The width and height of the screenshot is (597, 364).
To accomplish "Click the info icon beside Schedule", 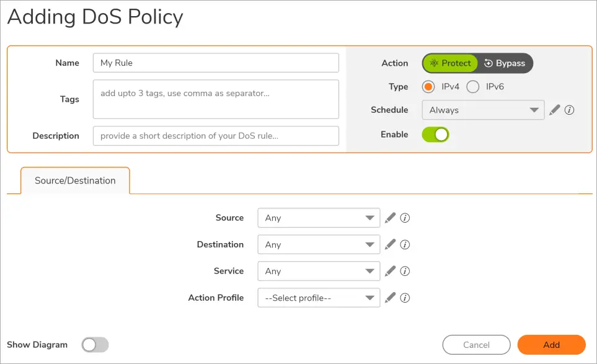I will (x=570, y=110).
